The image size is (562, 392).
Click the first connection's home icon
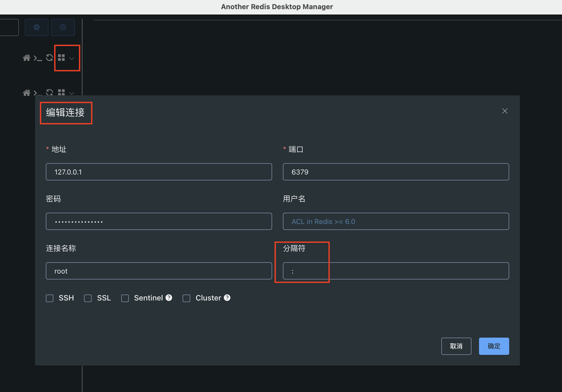26,58
